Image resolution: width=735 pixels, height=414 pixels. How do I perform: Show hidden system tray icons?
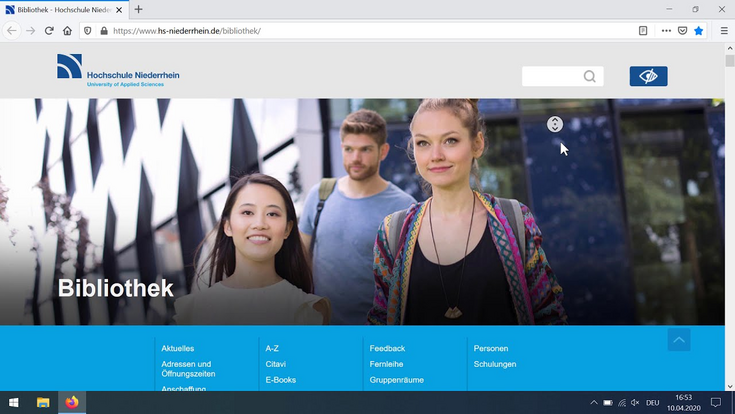point(594,403)
